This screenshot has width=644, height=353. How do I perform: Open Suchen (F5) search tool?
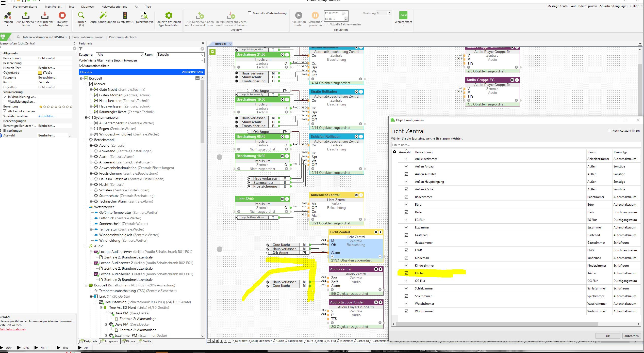pos(81,16)
